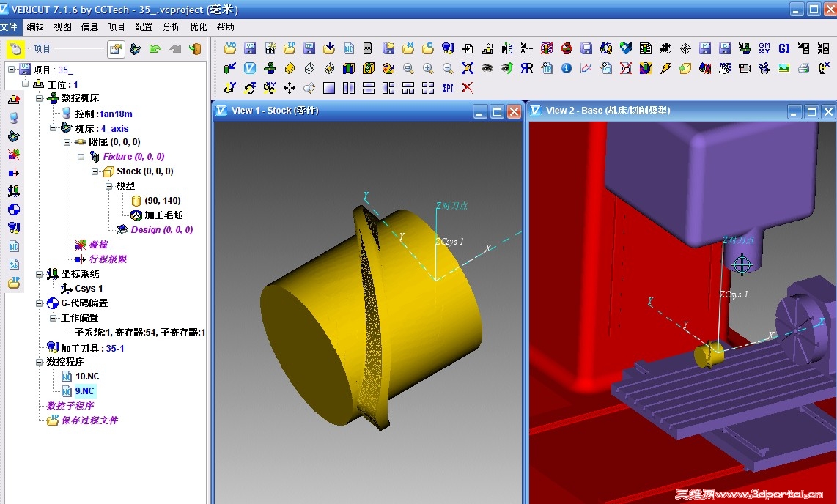Click the yellow solid stock display icon
The image size is (837, 504).
pyautogui.click(x=290, y=68)
